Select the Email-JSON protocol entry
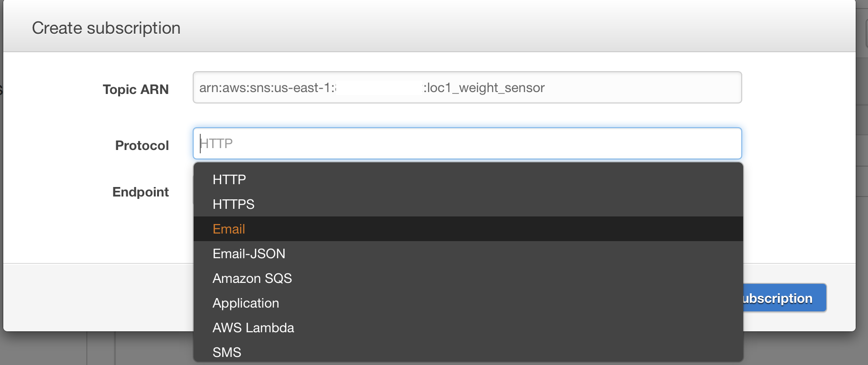 click(x=249, y=254)
